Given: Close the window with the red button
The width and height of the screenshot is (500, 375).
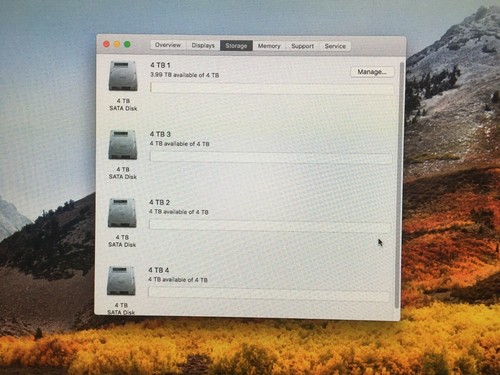Looking at the screenshot, I should [x=106, y=44].
